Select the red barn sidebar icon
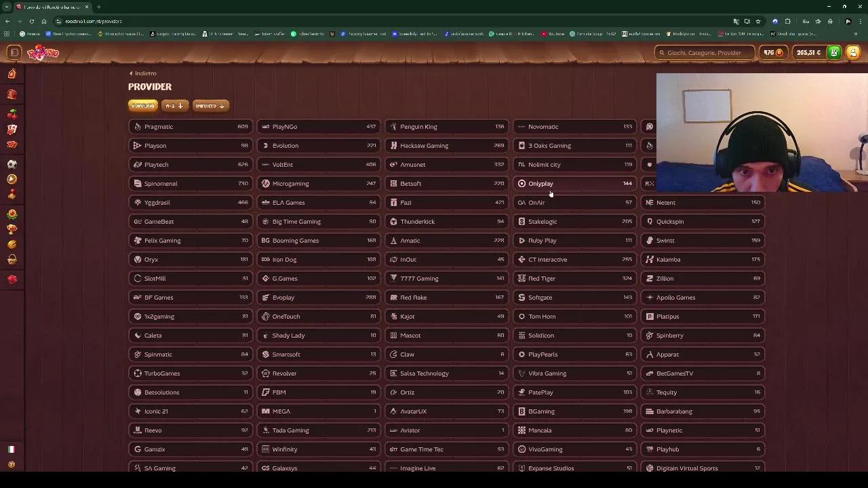 click(12, 95)
